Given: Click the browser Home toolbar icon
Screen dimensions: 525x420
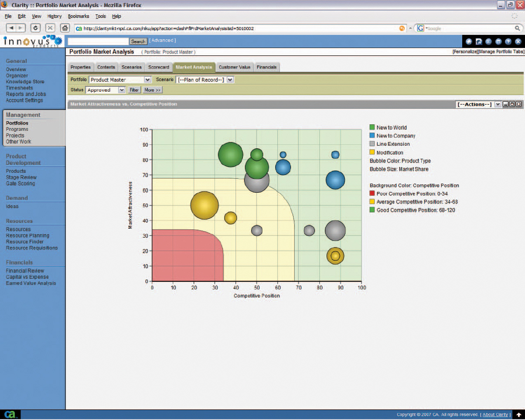Looking at the screenshot, I should (65, 28).
